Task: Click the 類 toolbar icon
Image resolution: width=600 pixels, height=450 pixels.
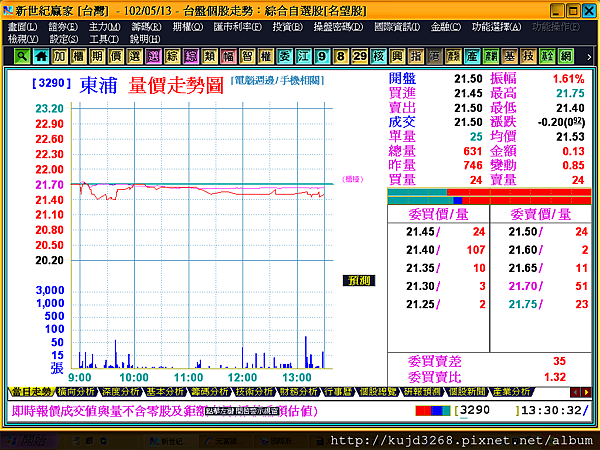Action: (x=210, y=56)
